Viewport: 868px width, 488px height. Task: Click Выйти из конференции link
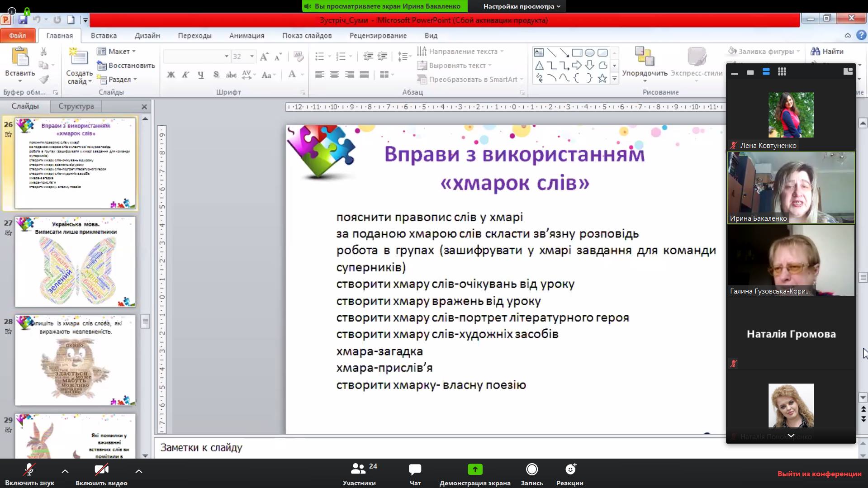(x=819, y=474)
